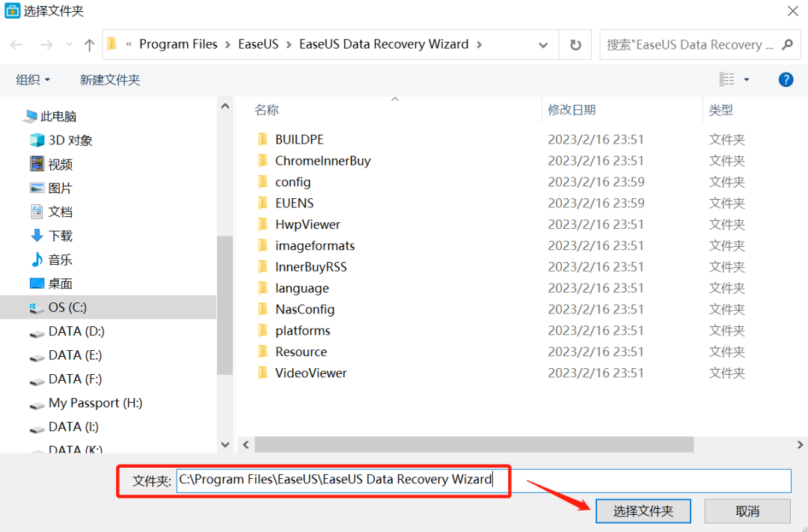The width and height of the screenshot is (808, 532).
Task: Select the imageformats folder icon
Action: click(x=263, y=245)
